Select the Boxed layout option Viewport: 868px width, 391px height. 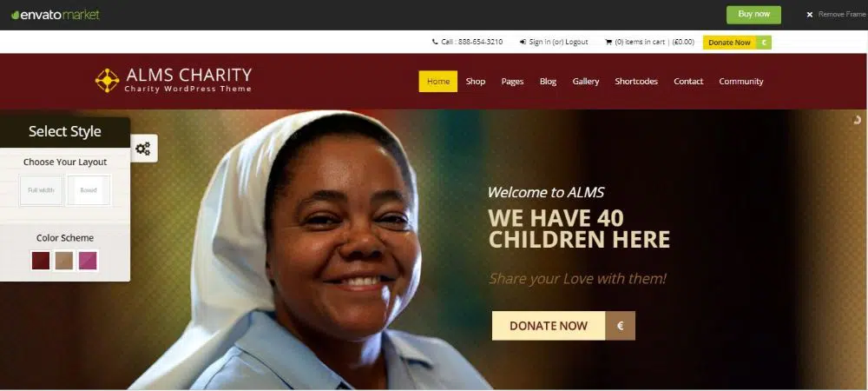click(x=89, y=190)
